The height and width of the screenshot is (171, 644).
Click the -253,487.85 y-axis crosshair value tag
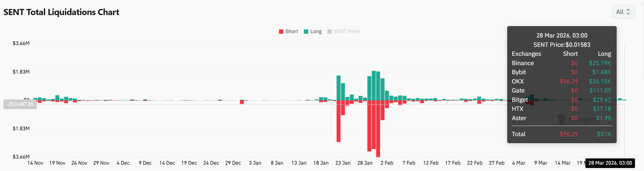click(x=20, y=104)
